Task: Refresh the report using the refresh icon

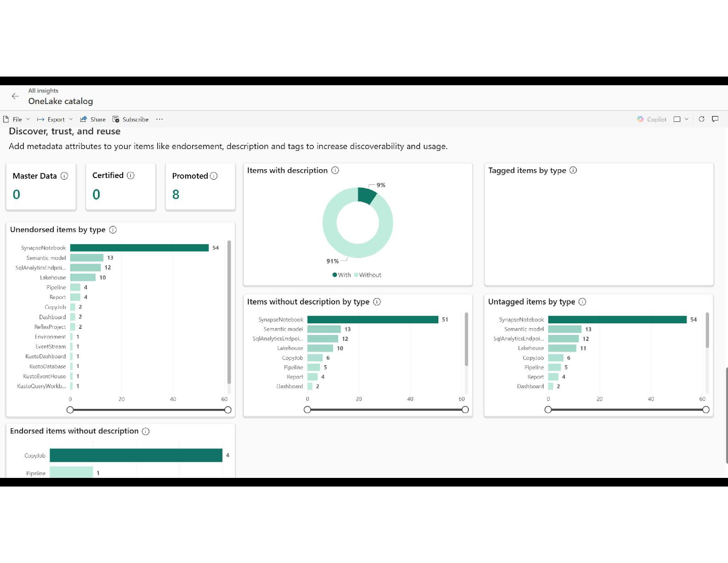Action: (702, 119)
